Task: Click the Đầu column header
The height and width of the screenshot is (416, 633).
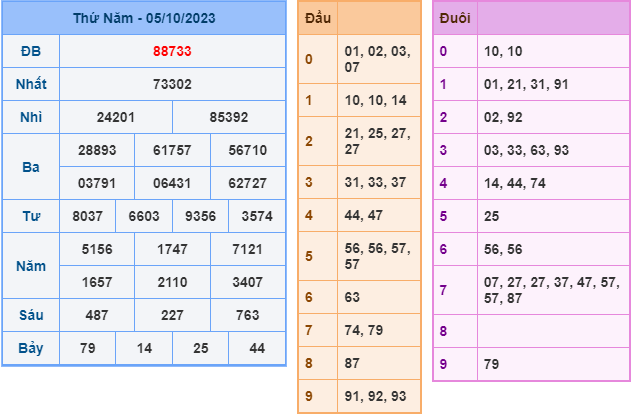Action: coord(318,18)
